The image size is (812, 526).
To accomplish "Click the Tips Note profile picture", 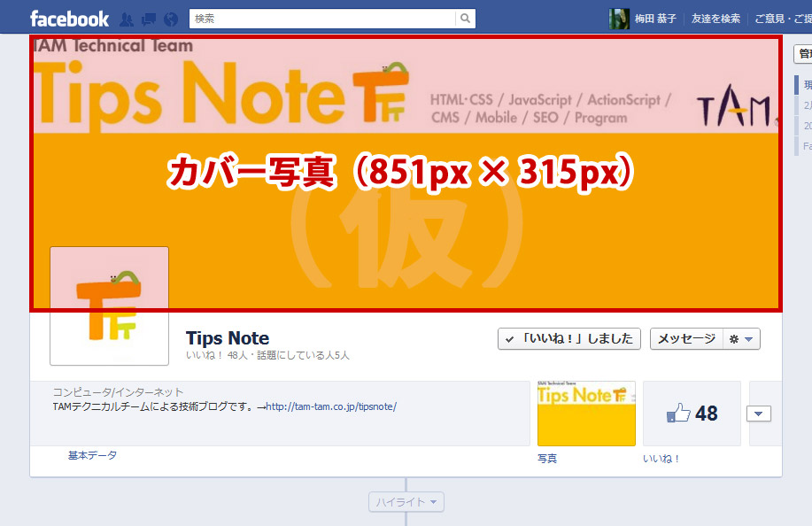I will [109, 306].
